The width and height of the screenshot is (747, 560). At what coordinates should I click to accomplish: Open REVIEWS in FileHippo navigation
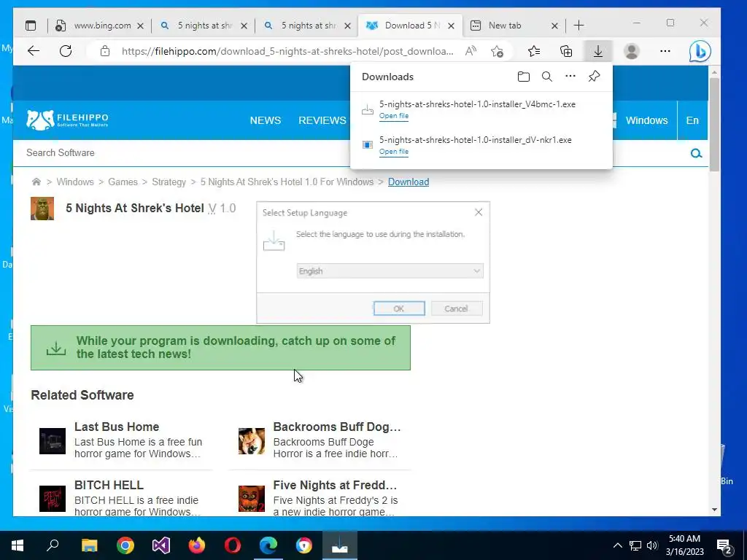coord(322,120)
